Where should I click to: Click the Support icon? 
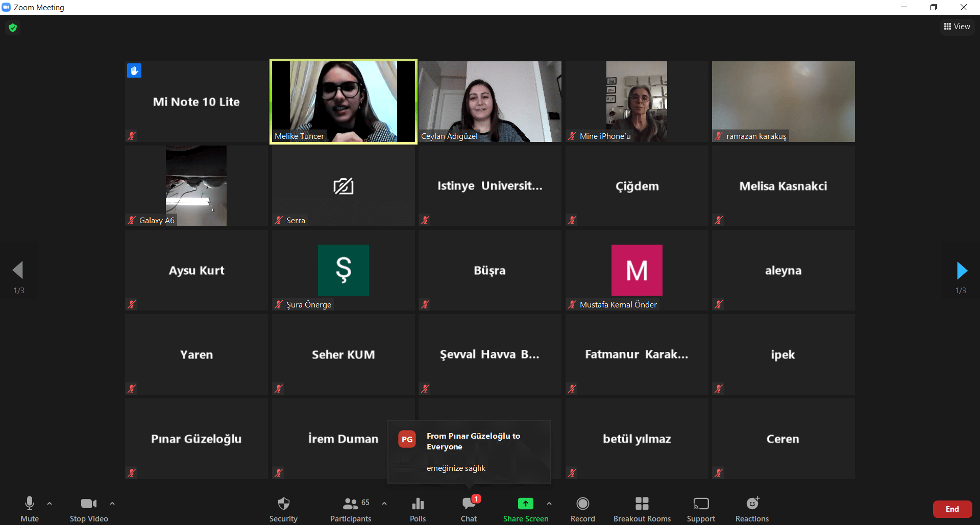click(x=701, y=509)
